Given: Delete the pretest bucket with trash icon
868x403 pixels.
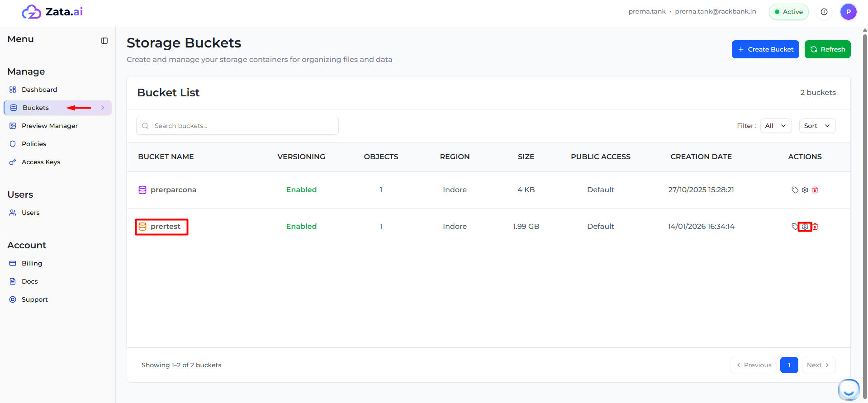Looking at the screenshot, I should click(x=815, y=227).
